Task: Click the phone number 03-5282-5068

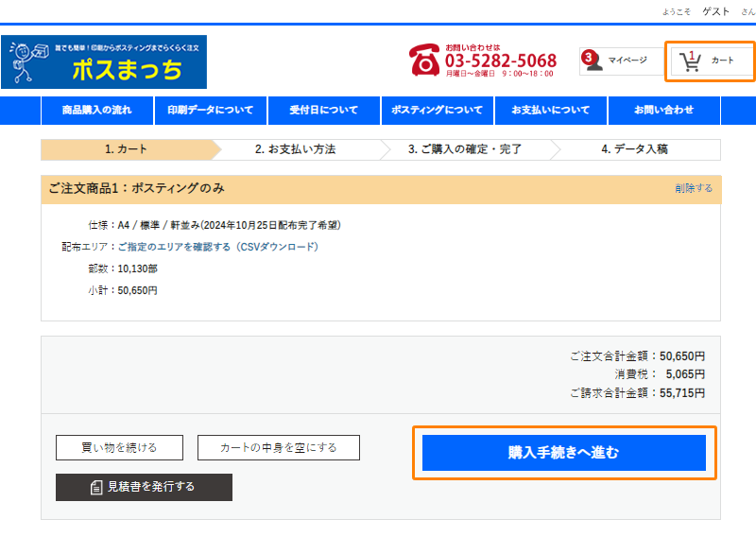Action: click(x=500, y=62)
